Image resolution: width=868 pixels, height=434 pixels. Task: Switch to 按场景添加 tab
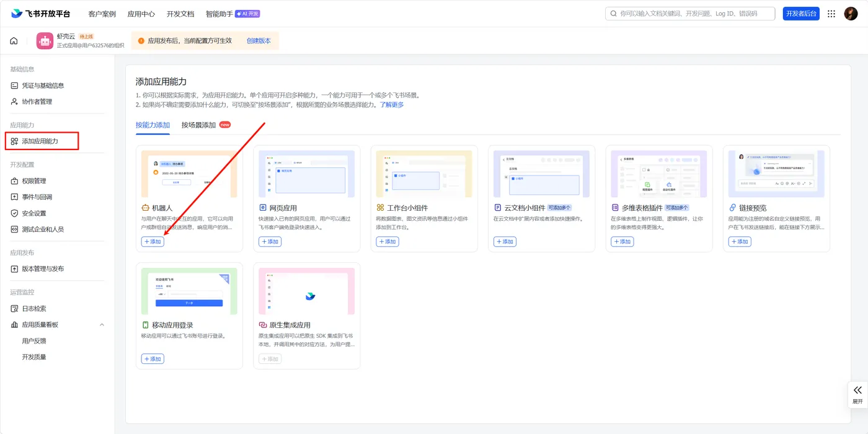pos(198,125)
